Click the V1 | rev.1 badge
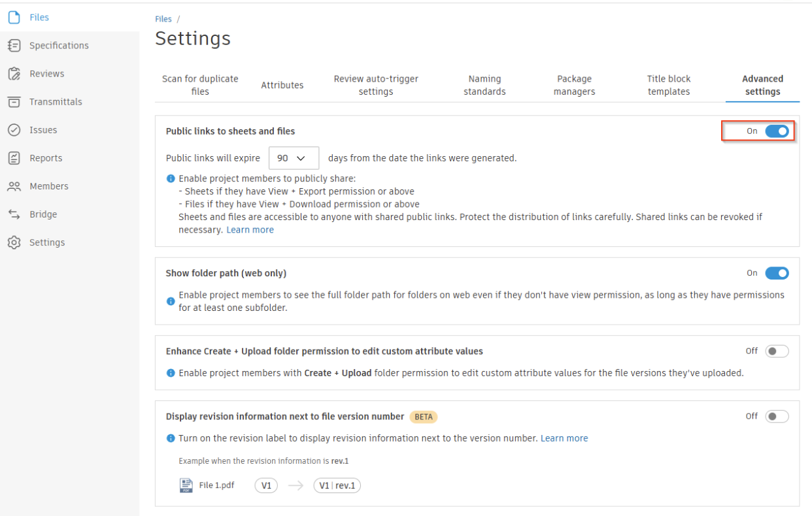Screen dimensions: 812x516 [x=337, y=485]
